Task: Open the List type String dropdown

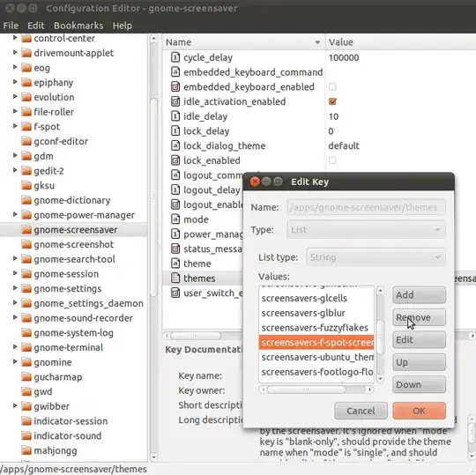Action: 376,257
